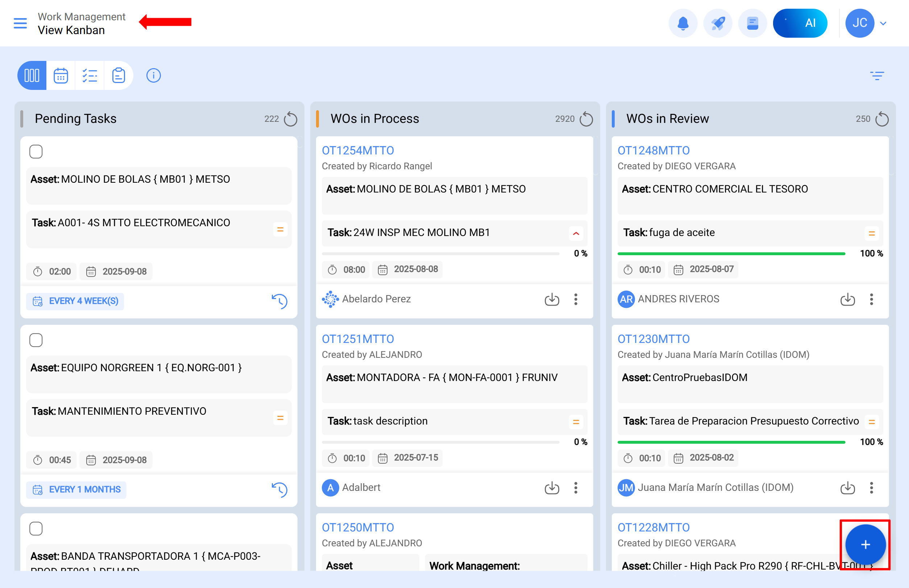
Task: Click the info icon beside view switcher
Action: point(153,75)
